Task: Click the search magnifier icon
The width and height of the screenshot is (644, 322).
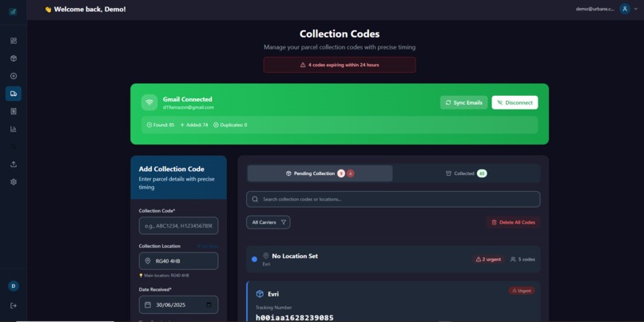Action: (x=255, y=199)
